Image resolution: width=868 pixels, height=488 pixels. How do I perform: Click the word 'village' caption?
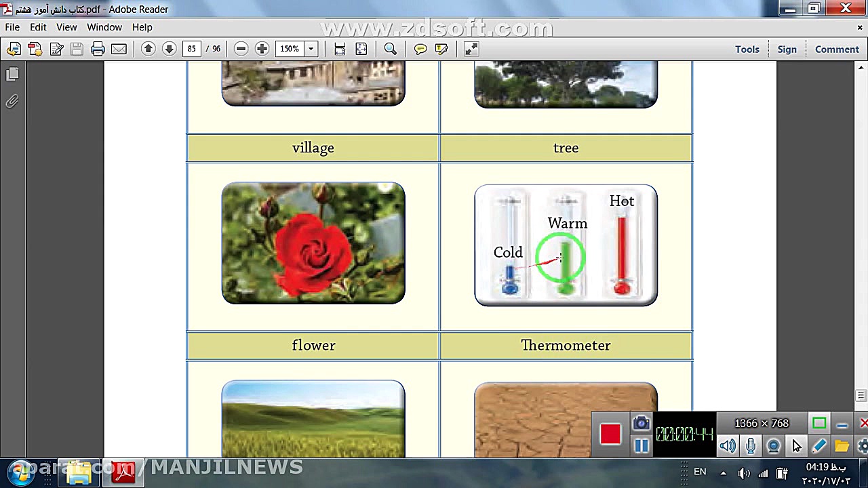(x=313, y=148)
